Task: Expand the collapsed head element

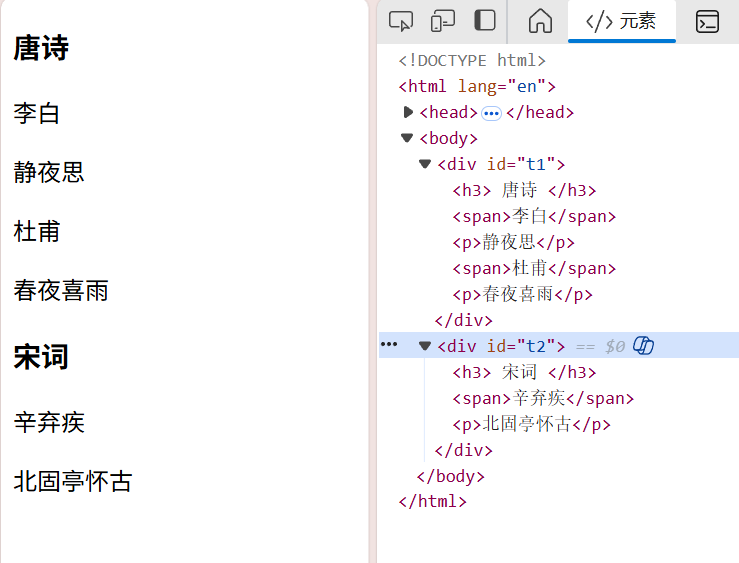Action: click(408, 112)
